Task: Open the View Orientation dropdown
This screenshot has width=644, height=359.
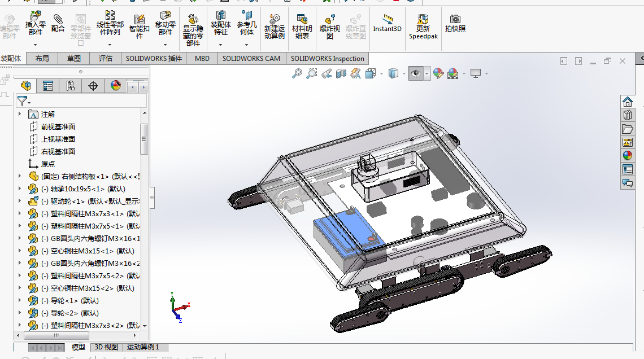Action: pyautogui.click(x=382, y=74)
